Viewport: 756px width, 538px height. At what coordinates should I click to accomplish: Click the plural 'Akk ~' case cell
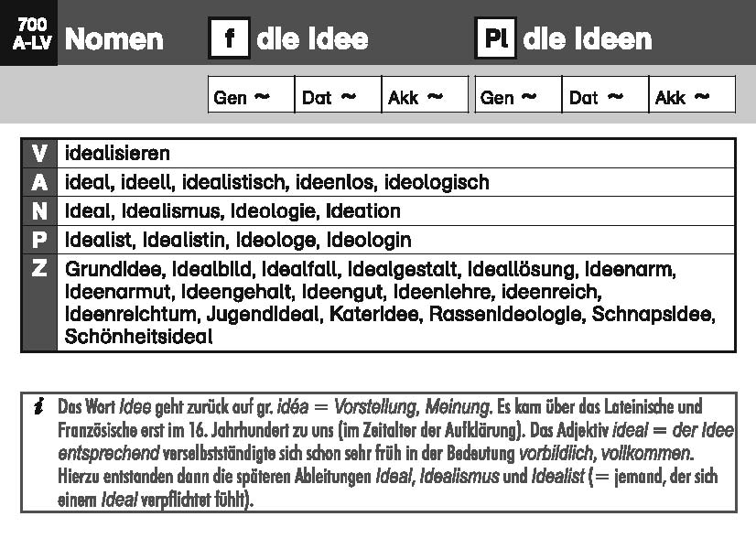click(x=691, y=95)
